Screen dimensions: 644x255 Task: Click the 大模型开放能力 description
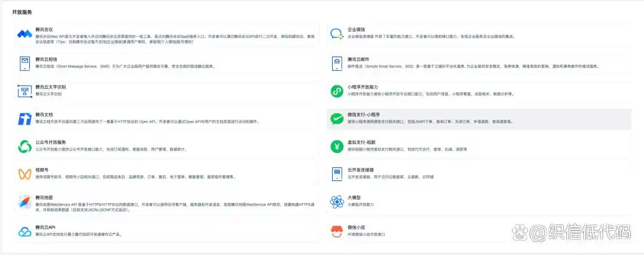click(361, 204)
